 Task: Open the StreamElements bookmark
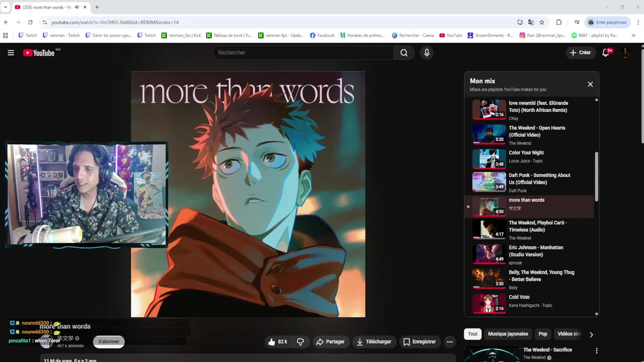pos(490,35)
